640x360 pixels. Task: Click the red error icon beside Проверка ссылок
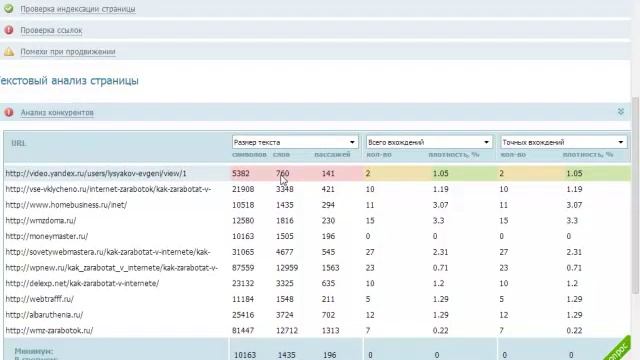[9, 30]
